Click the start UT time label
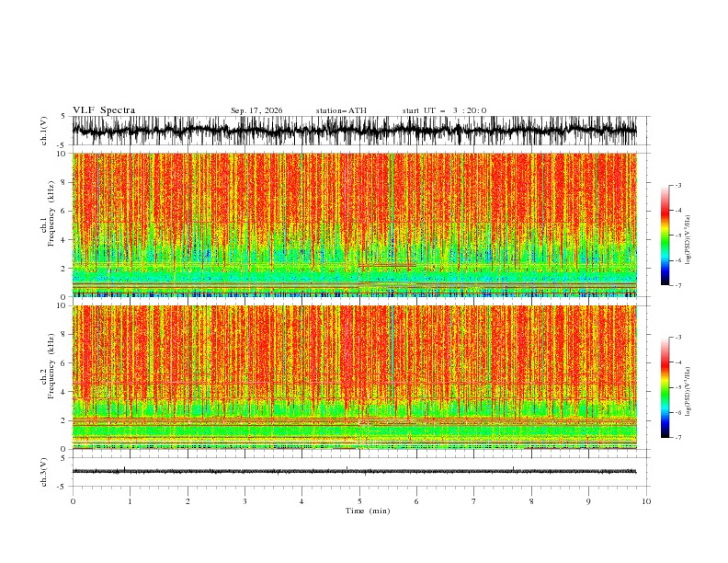728x563 pixels. tap(444, 110)
